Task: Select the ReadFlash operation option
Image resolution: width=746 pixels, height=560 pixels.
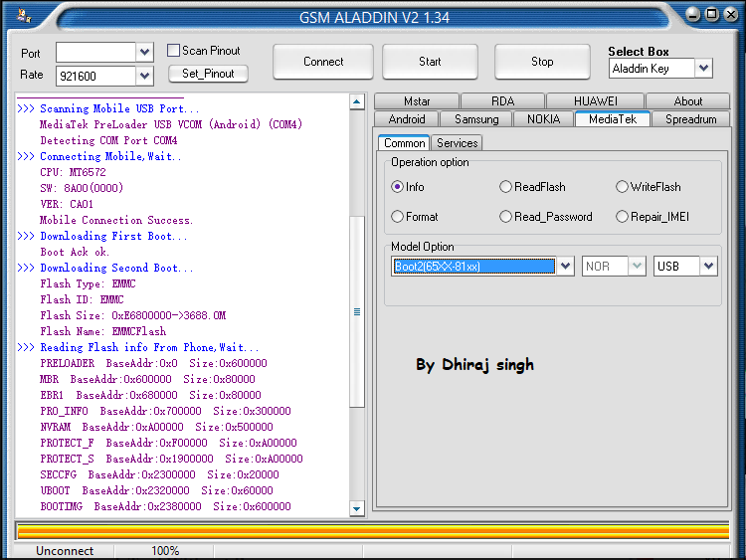Action: pyautogui.click(x=505, y=187)
